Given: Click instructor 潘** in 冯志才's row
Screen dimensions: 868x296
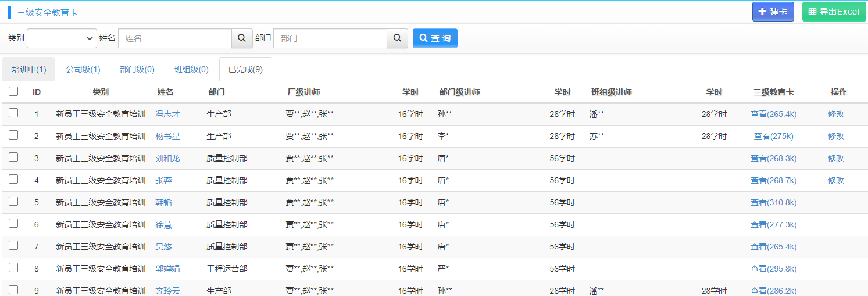Looking at the screenshot, I should coord(596,114).
